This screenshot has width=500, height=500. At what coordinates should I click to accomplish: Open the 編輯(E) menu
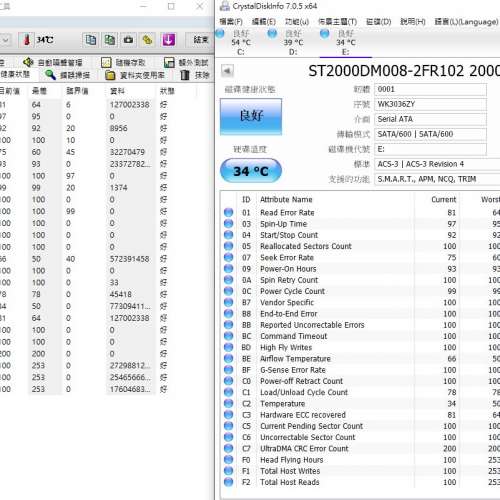(x=264, y=22)
